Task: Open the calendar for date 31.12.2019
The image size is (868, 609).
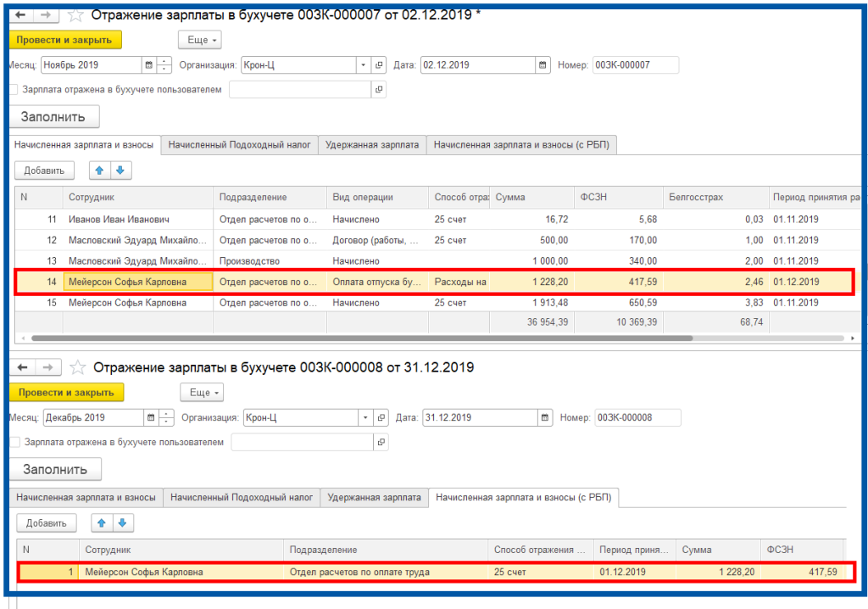Action: click(544, 417)
